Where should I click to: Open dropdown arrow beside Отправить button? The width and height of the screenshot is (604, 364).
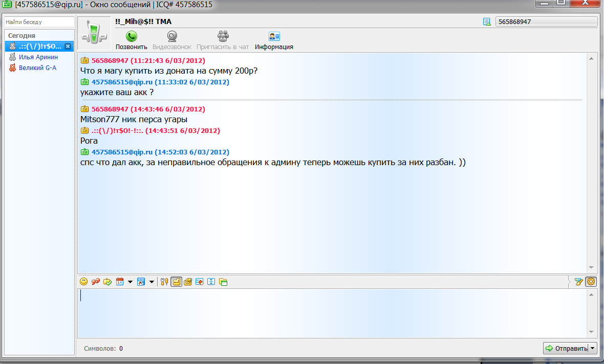593,348
